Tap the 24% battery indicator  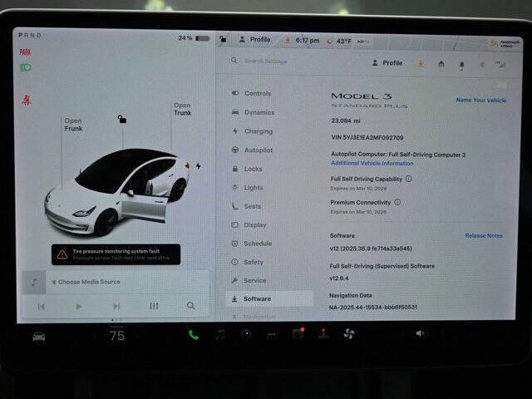(x=194, y=38)
